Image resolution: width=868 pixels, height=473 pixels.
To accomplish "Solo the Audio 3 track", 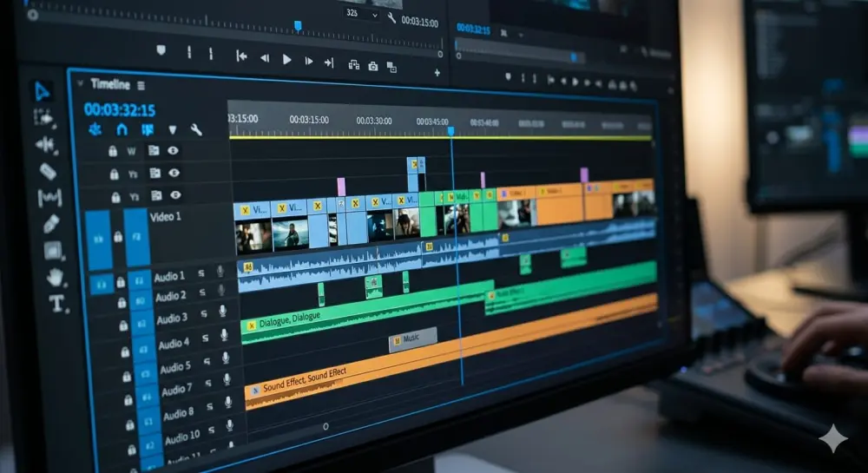I will point(204,314).
